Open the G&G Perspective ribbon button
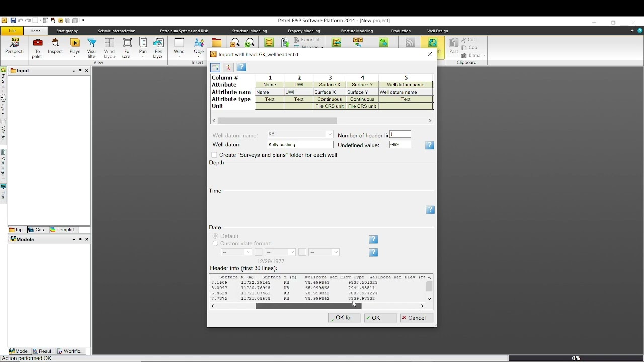The height and width of the screenshot is (362, 644). [14, 47]
